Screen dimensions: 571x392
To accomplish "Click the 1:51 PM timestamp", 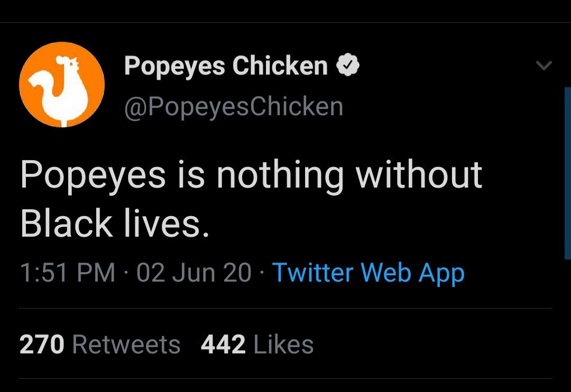I will (67, 273).
